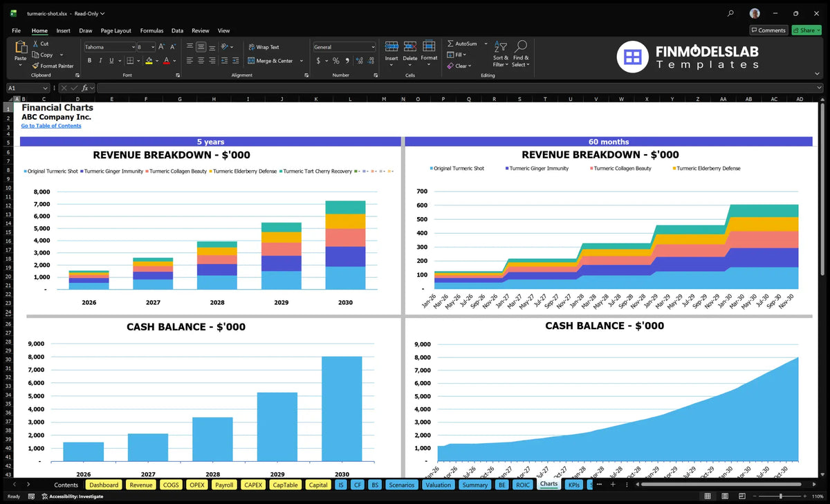Screen dimensions: 830x504
Task: Open the Revenue sheet tab
Action: pyautogui.click(x=141, y=485)
